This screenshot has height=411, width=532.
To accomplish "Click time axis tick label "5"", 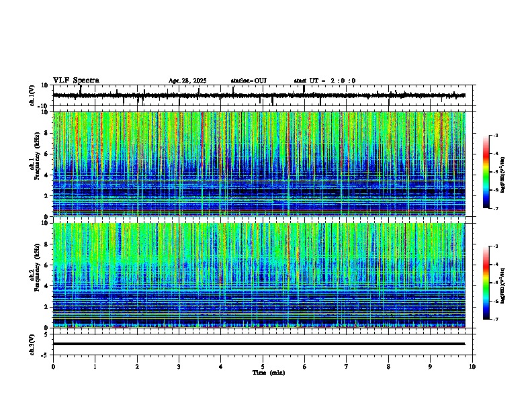I will (263, 367).
